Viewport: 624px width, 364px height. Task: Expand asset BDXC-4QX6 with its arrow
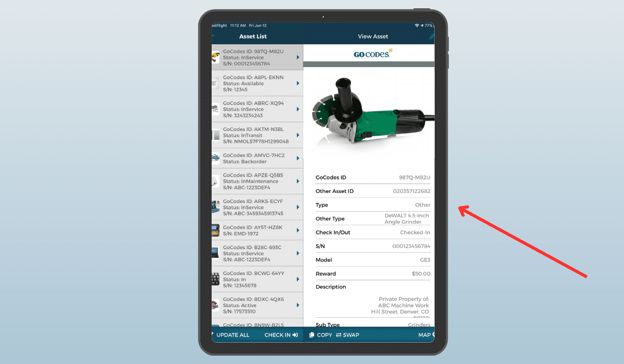pyautogui.click(x=298, y=305)
